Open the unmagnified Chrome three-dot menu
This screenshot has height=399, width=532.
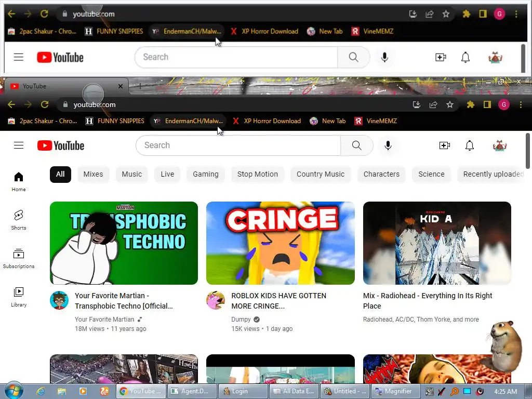click(521, 104)
